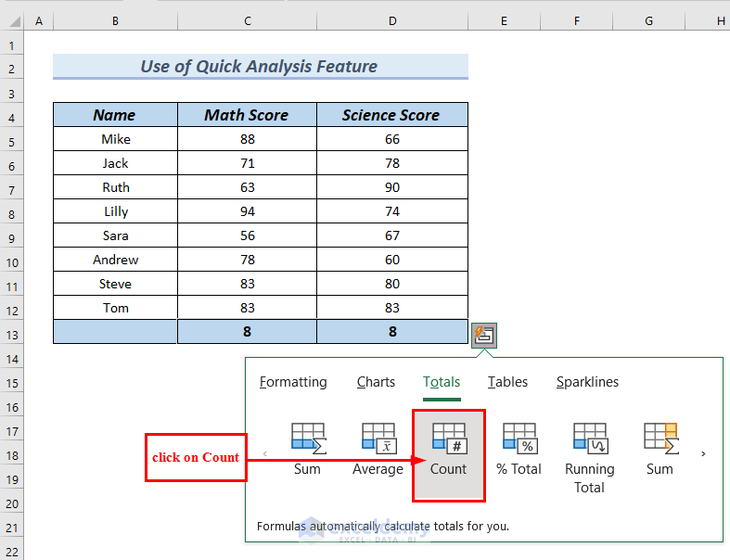Select column B header
The width and height of the screenshot is (730, 560).
115,21
